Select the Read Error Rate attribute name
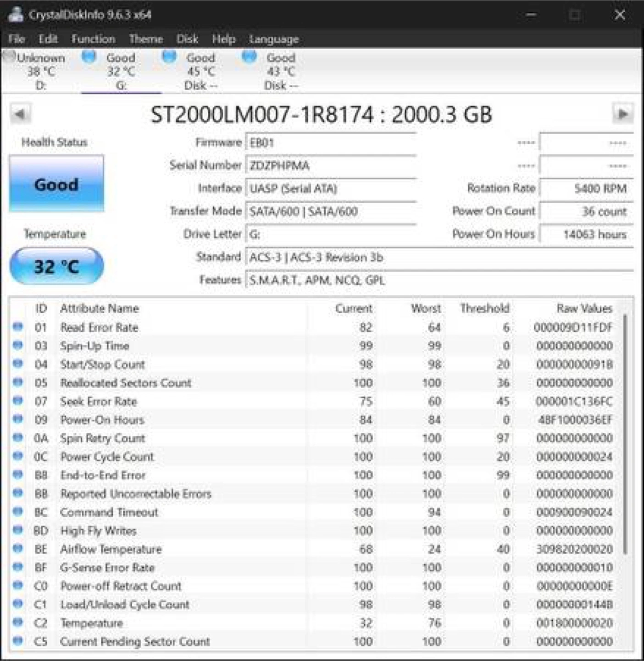This screenshot has width=644, height=661. point(100,327)
